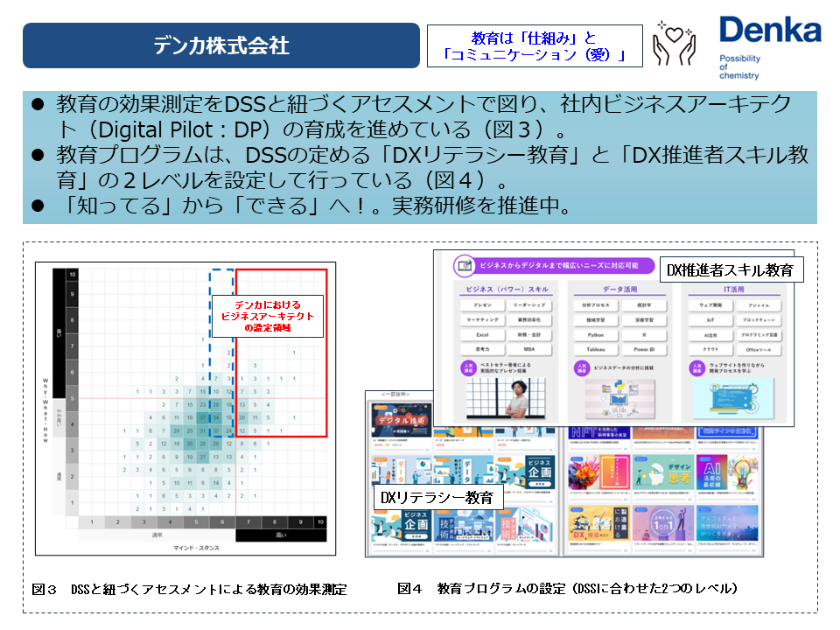Image resolution: width=840 pixels, height=630 pixels.
Task: Click the AI活用 skill tag
Action: click(710, 335)
